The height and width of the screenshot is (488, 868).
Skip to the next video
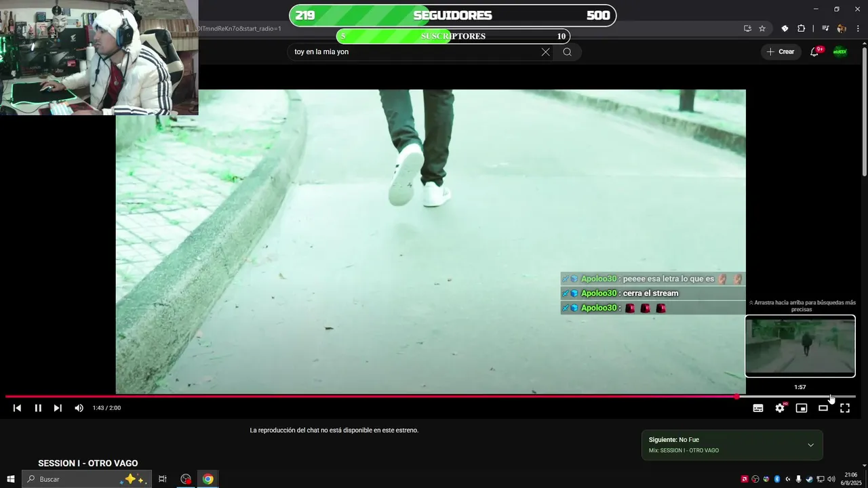58,408
